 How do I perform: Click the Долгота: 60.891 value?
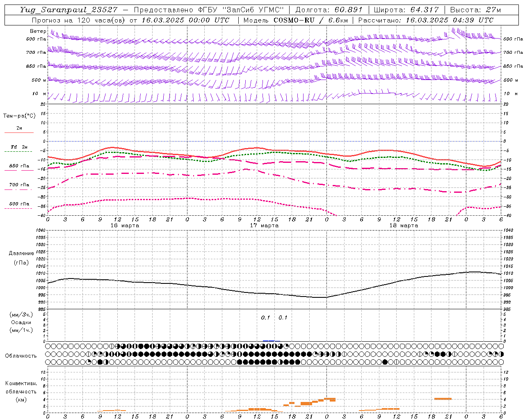point(329,10)
